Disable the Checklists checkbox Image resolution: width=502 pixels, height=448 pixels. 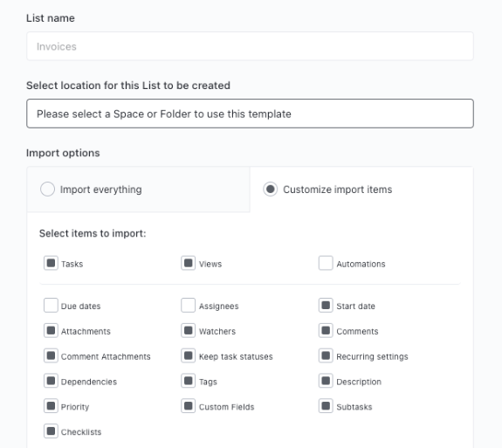click(x=51, y=431)
